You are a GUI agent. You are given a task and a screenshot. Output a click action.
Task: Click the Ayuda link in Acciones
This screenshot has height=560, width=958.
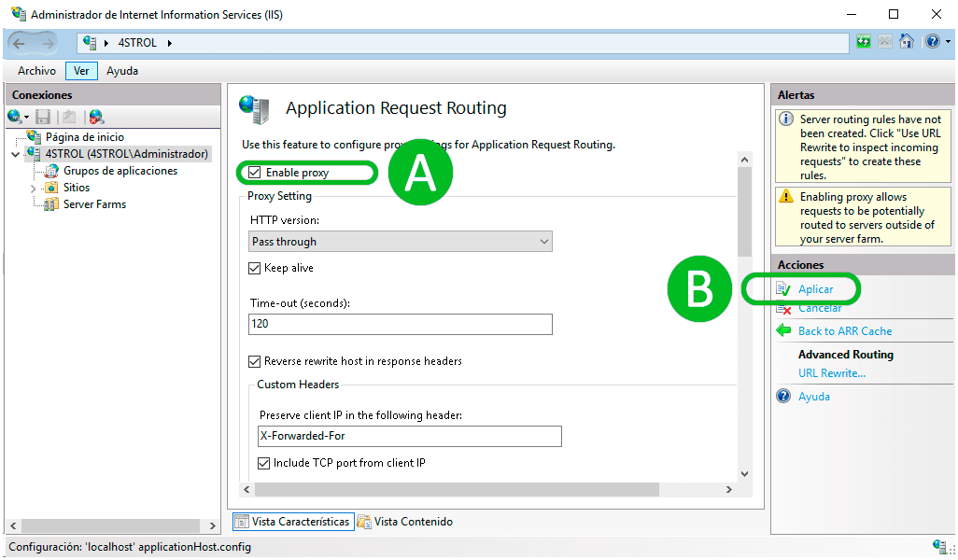(814, 397)
